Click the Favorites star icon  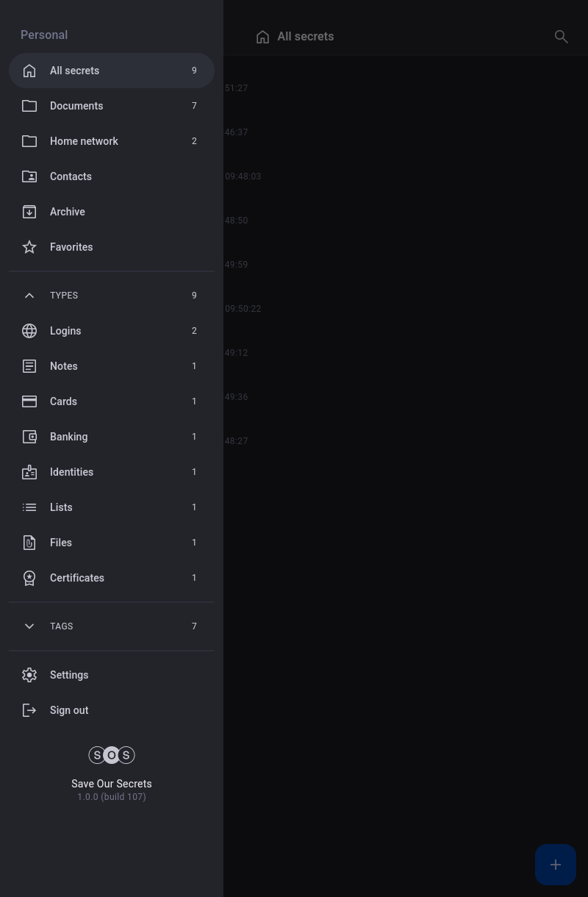coord(29,247)
